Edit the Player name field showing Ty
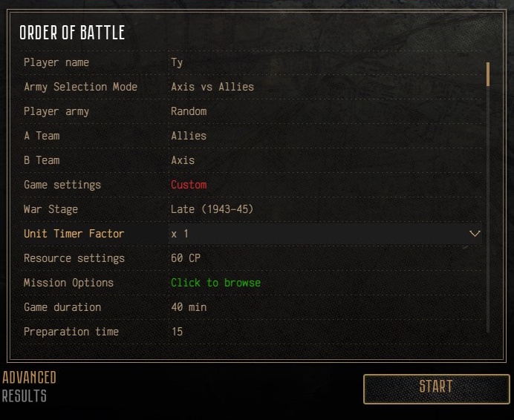Viewport: 514px width, 420px height. coord(177,62)
